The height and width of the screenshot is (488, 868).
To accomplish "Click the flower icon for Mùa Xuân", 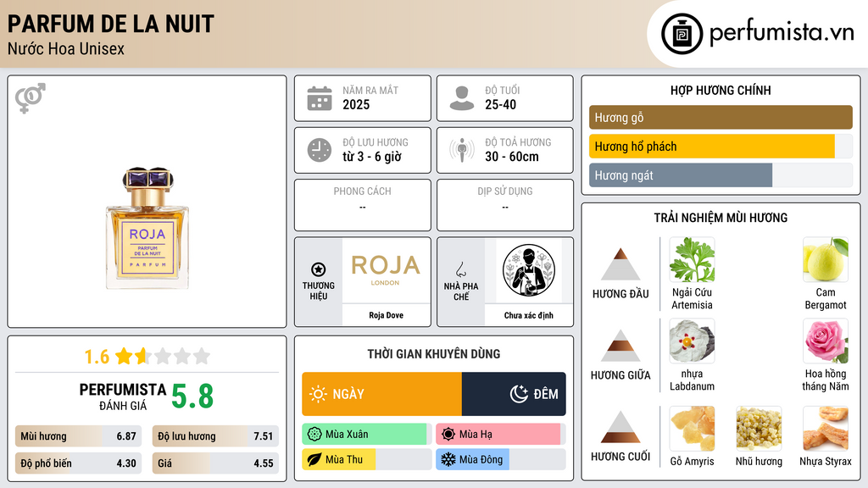I will click(x=314, y=435).
